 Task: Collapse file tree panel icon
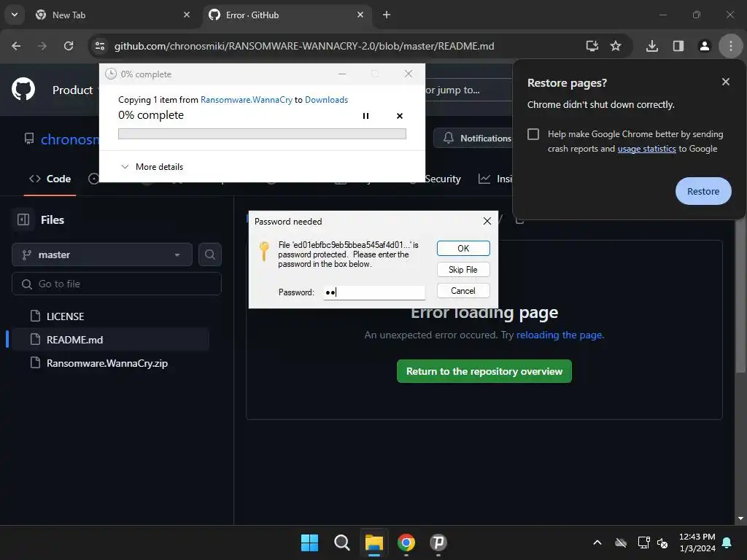coord(23,219)
